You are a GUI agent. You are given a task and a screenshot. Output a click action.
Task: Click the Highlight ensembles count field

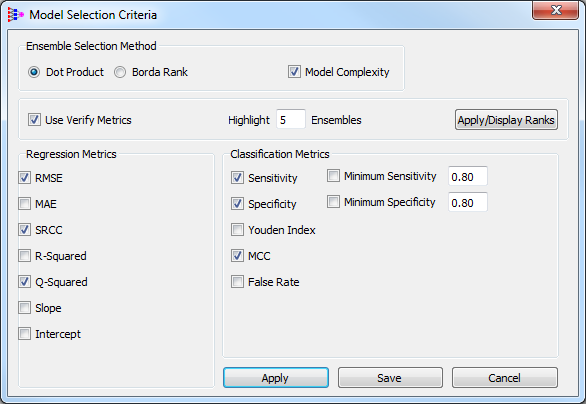click(x=291, y=120)
